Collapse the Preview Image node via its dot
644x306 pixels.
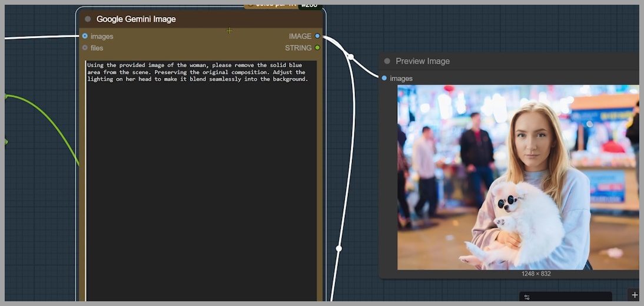(387, 61)
